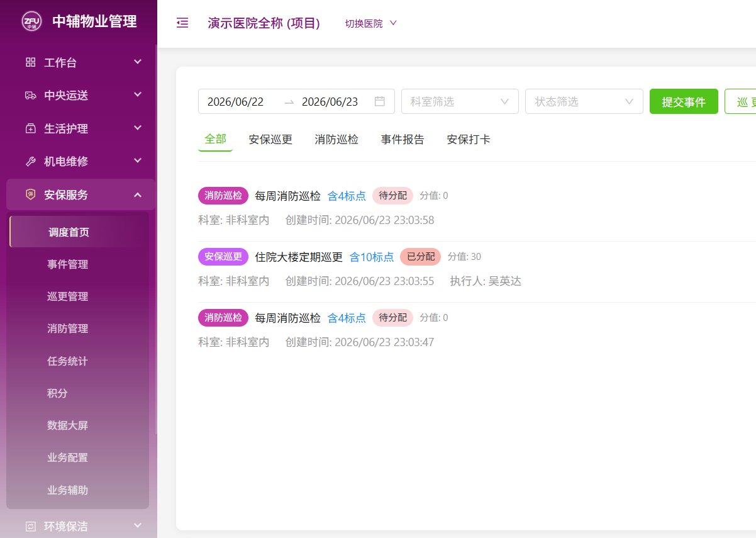Open the 状态筛选 dropdown
756x538 pixels.
584,101
